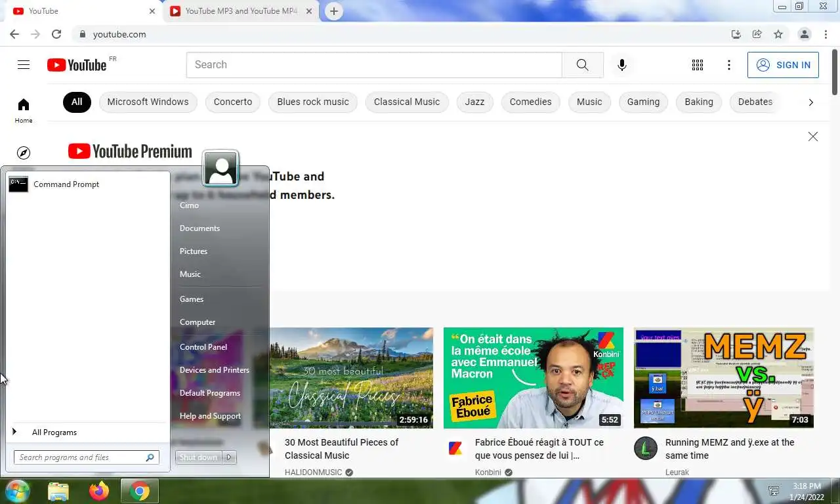Bookmark this page with the star
The width and height of the screenshot is (840, 504).
(x=778, y=34)
